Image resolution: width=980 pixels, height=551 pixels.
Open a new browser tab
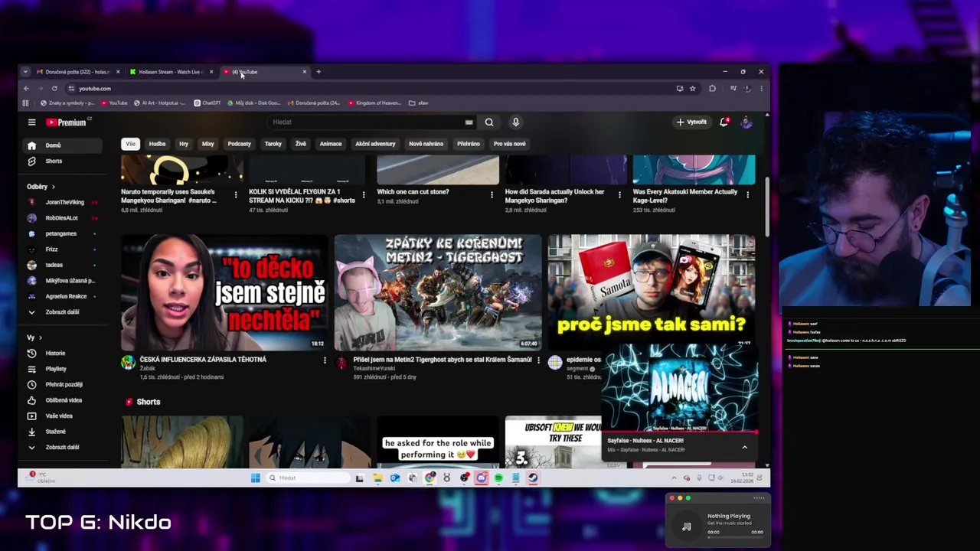tap(318, 72)
